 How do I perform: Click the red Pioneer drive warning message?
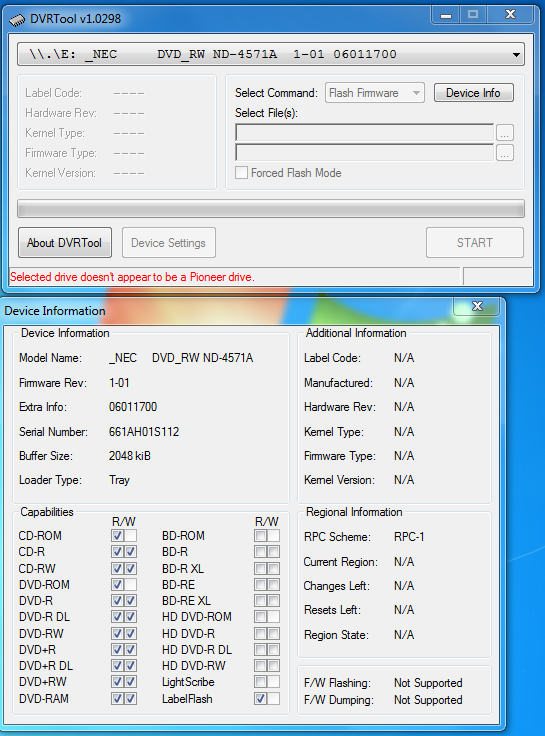[132, 277]
